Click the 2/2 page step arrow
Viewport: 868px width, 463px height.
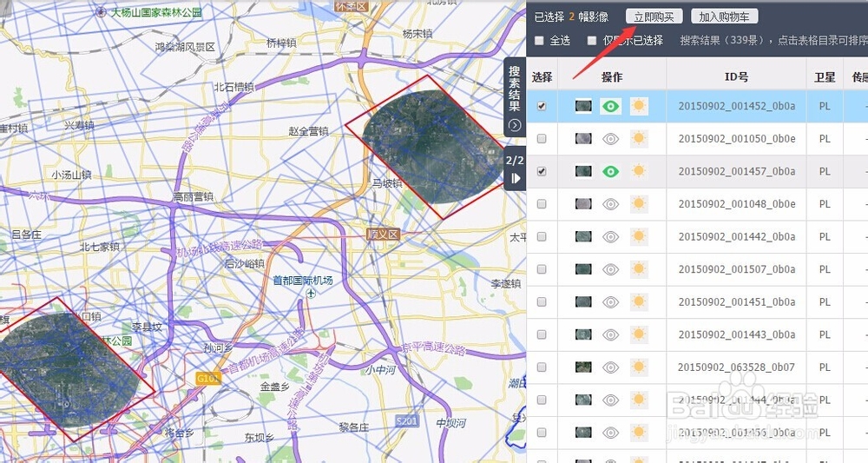pyautogui.click(x=515, y=178)
